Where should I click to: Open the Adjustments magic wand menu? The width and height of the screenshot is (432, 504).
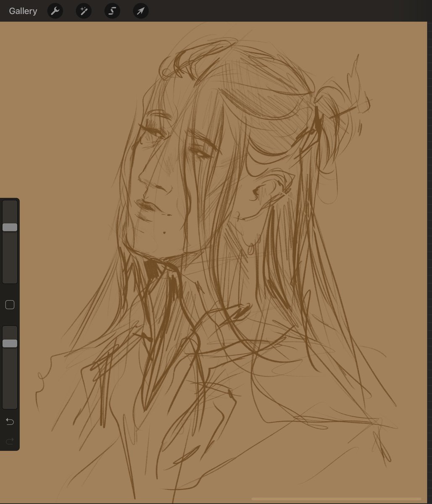(x=84, y=11)
